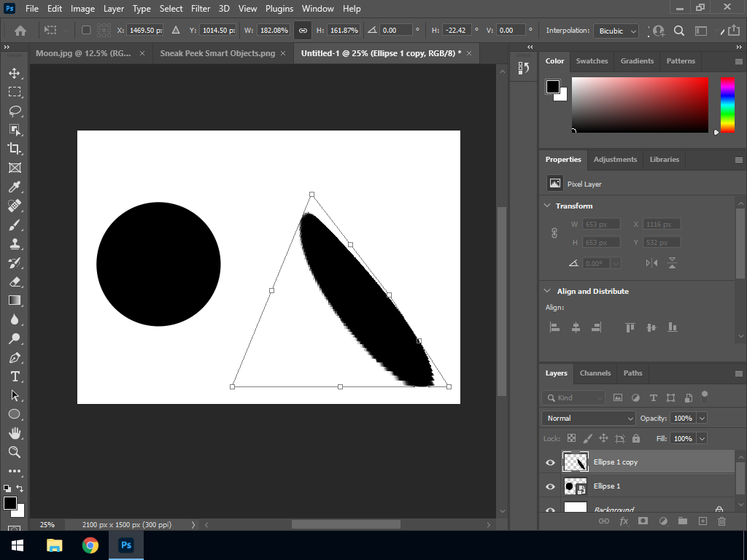Open the Interpolation dropdown
Screen dimensions: 747x560
pos(617,31)
